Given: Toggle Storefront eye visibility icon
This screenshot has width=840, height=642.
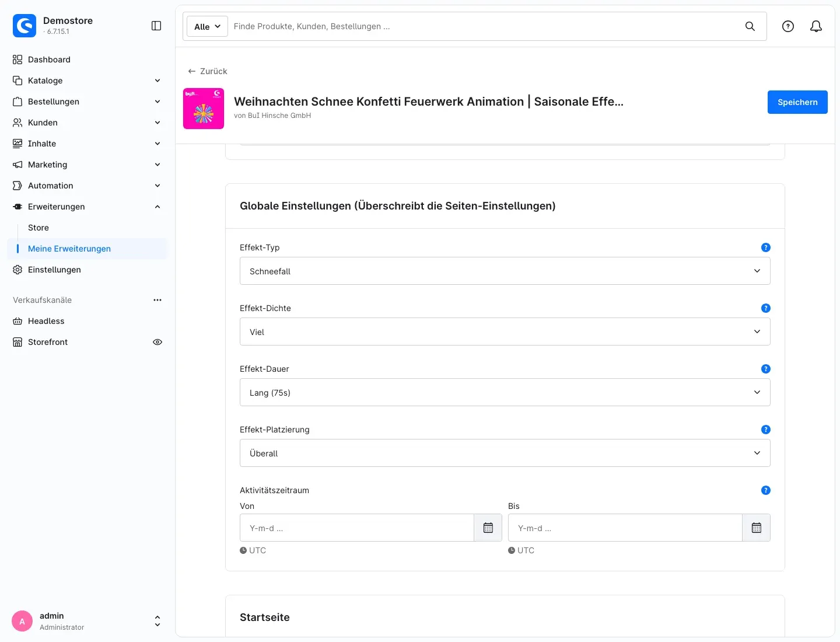Looking at the screenshot, I should coord(157,342).
